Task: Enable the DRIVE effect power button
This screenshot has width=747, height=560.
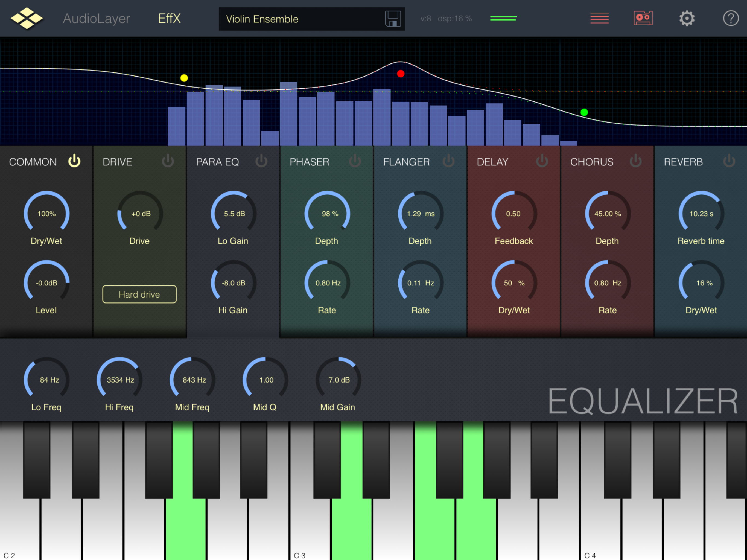Action: pyautogui.click(x=168, y=161)
